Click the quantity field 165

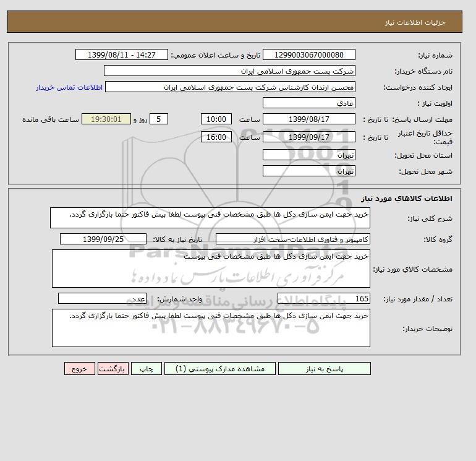click(324, 298)
